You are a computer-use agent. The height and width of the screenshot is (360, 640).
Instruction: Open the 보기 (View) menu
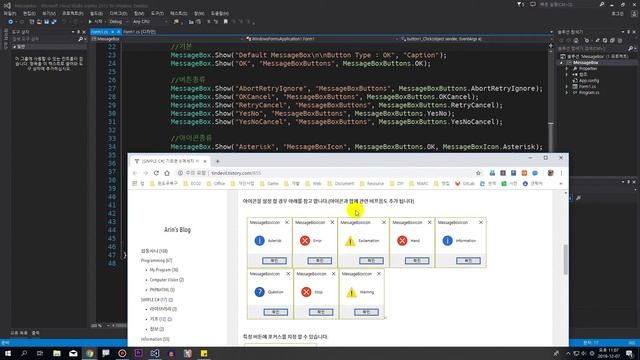coord(49,13)
